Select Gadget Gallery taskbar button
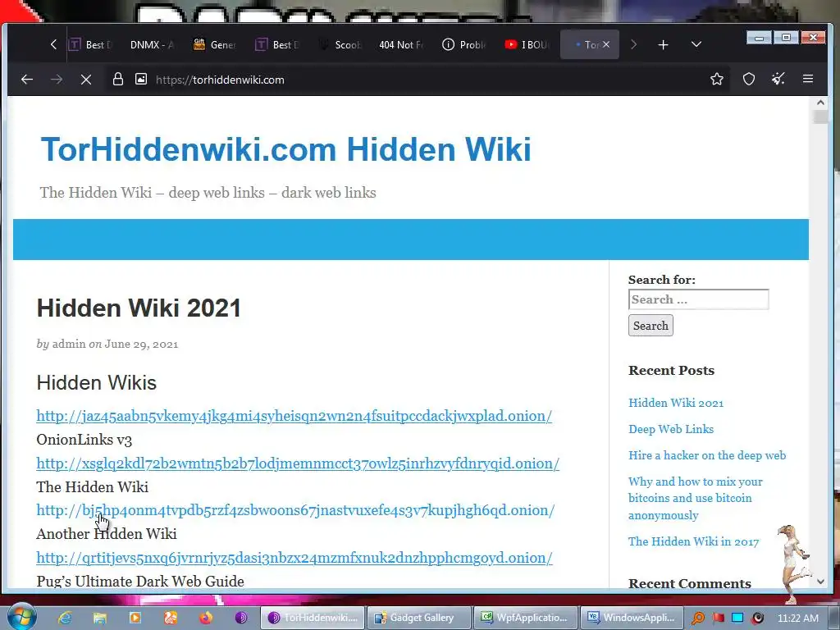 (419, 618)
